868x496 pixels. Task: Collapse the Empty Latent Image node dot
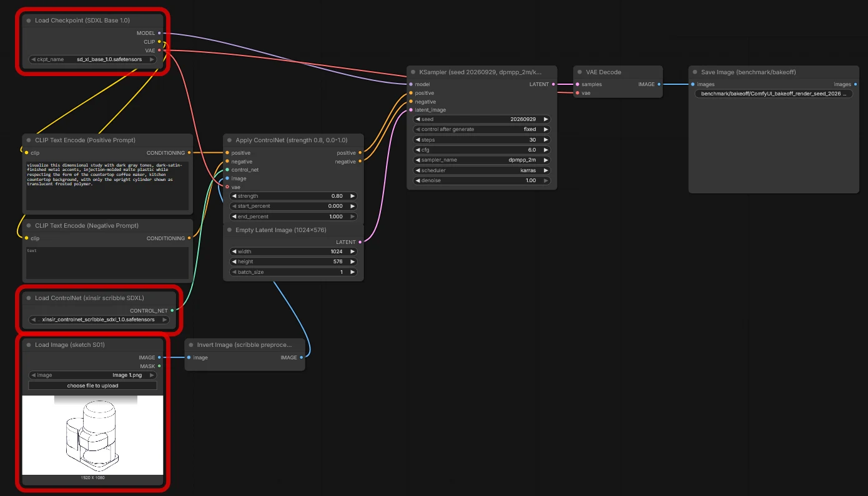tap(229, 230)
